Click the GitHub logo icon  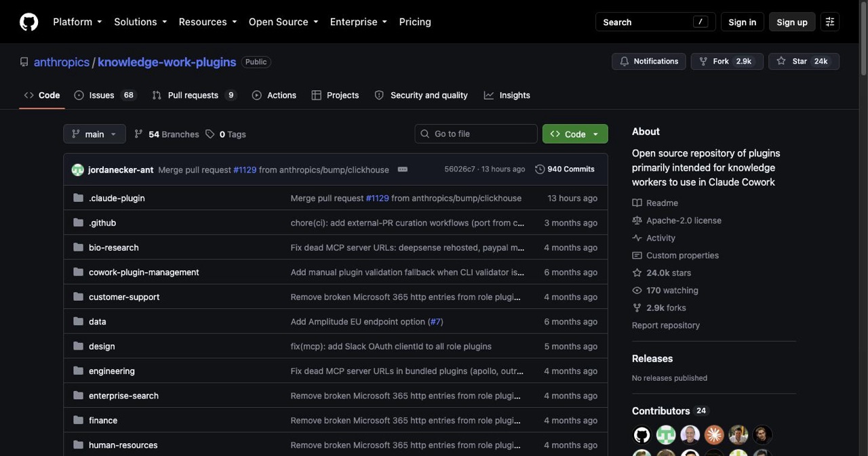(x=28, y=22)
